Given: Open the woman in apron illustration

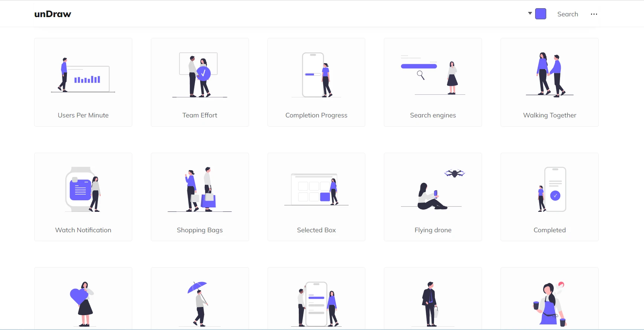Looking at the screenshot, I should pos(550,298).
